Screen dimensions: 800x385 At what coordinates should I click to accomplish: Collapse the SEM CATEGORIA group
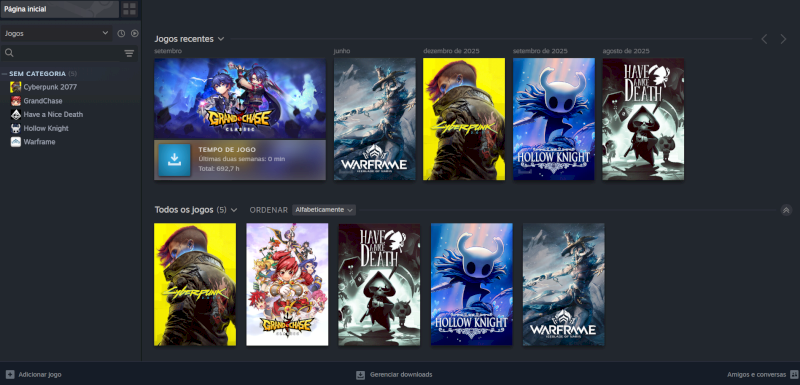point(5,73)
